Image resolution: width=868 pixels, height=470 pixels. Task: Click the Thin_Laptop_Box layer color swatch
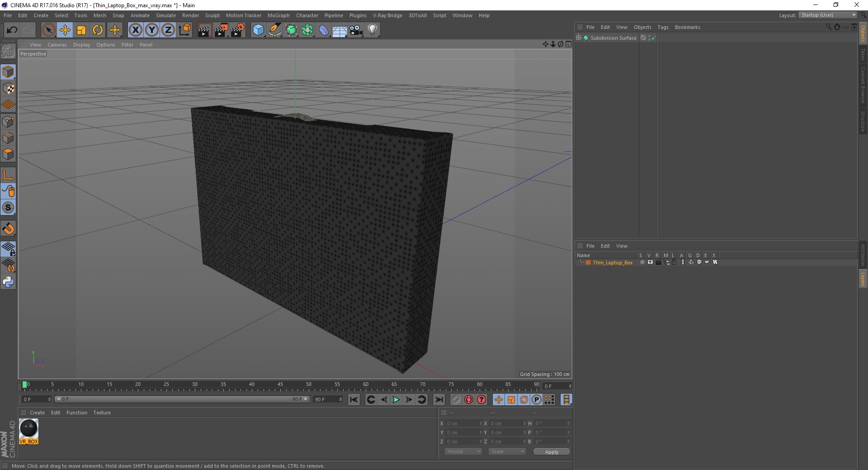click(x=588, y=263)
